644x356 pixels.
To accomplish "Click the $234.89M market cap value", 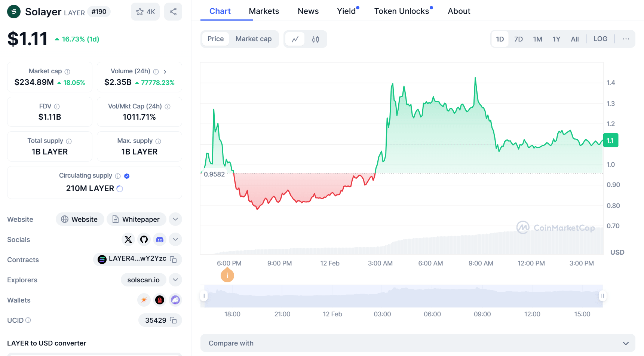I will [34, 82].
